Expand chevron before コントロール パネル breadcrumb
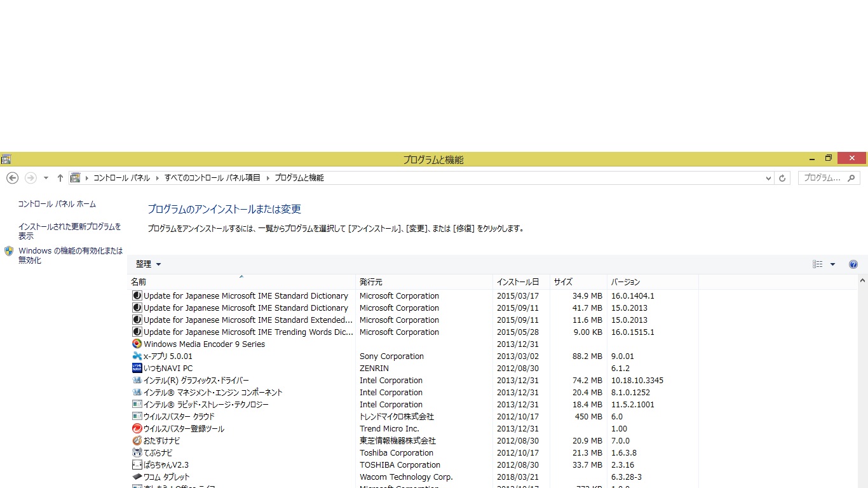Image resolution: width=868 pixels, height=488 pixels. [87, 178]
